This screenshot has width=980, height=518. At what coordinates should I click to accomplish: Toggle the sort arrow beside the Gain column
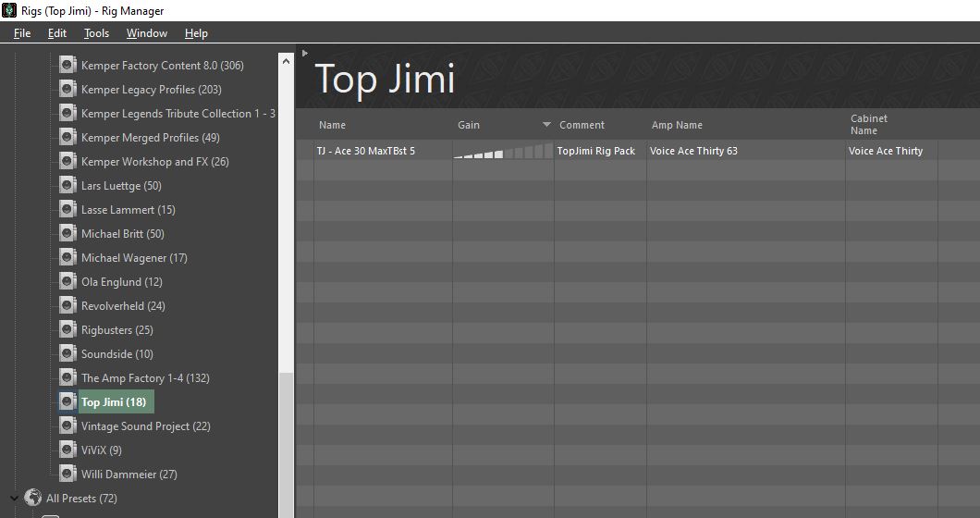[546, 125]
